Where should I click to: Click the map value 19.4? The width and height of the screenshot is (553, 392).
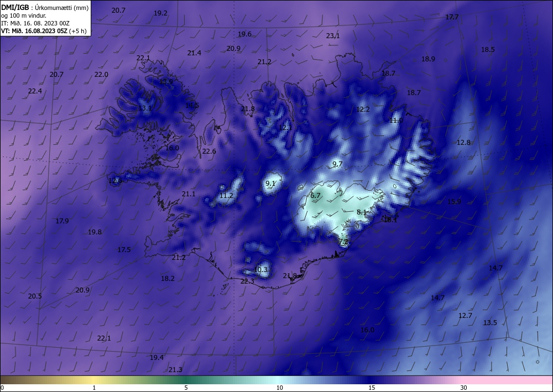click(x=156, y=358)
